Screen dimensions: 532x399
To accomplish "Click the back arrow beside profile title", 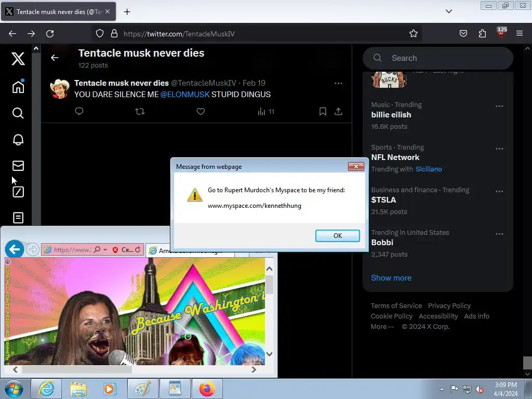I will point(55,58).
